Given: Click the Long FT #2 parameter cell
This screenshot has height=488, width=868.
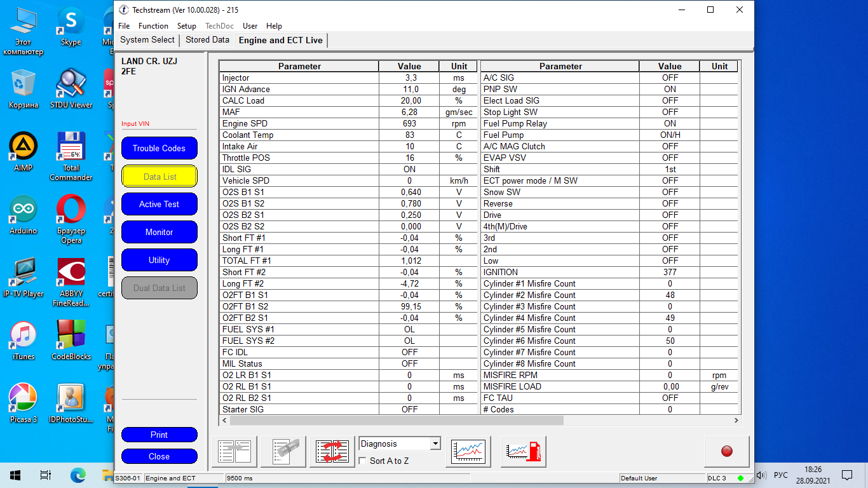Looking at the screenshot, I should (x=299, y=283).
